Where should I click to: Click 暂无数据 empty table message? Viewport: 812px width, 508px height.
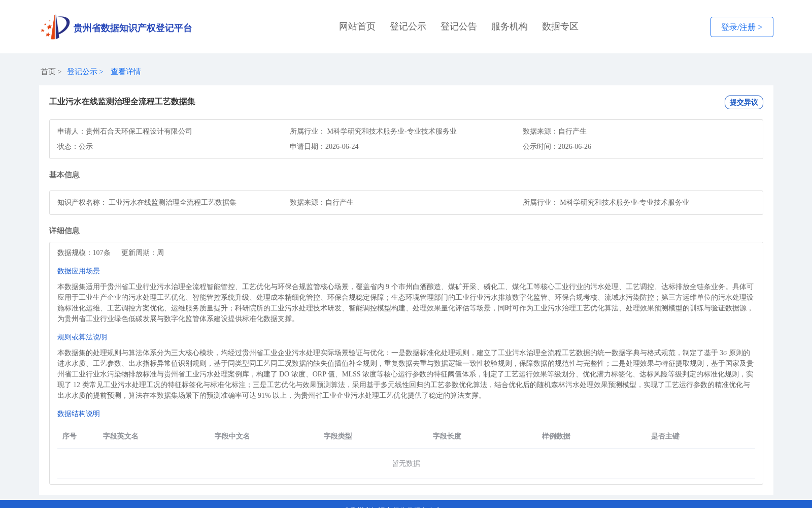pos(406,463)
